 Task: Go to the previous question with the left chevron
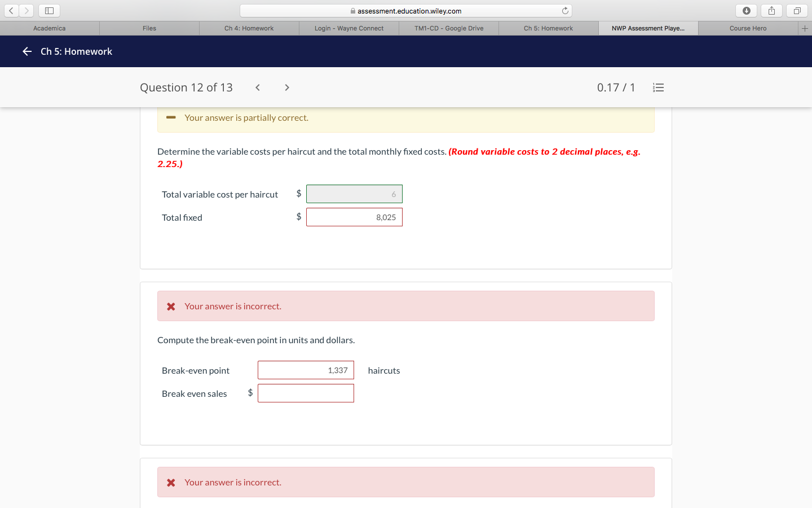257,87
